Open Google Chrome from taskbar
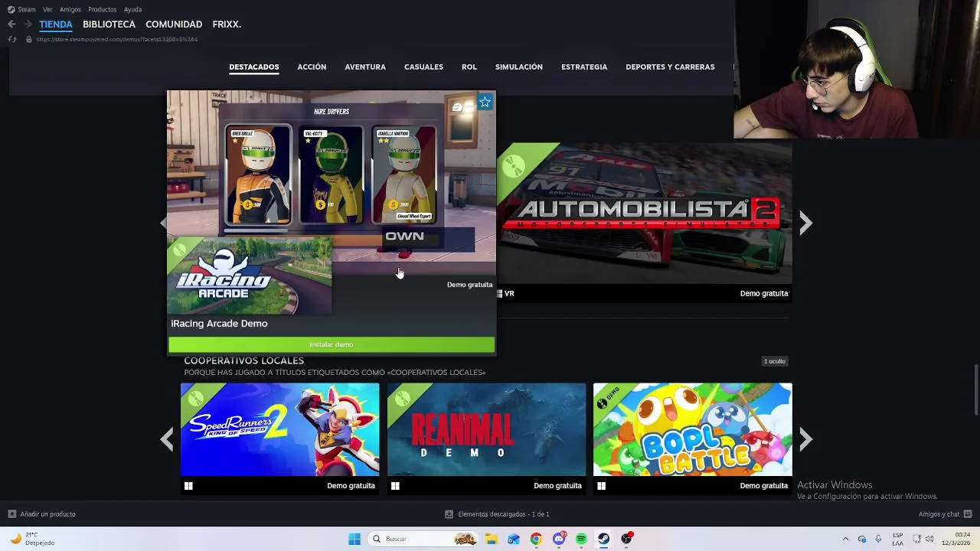The width and height of the screenshot is (980, 551). tap(536, 539)
